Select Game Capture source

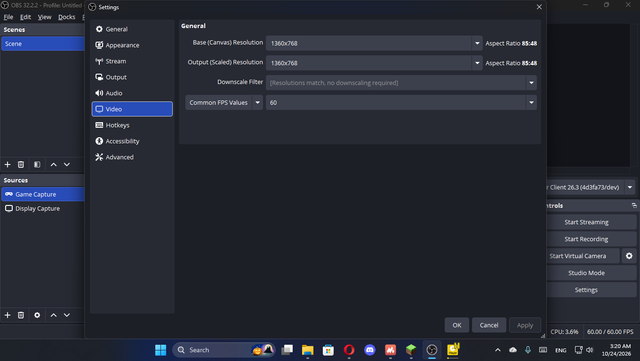point(43,194)
